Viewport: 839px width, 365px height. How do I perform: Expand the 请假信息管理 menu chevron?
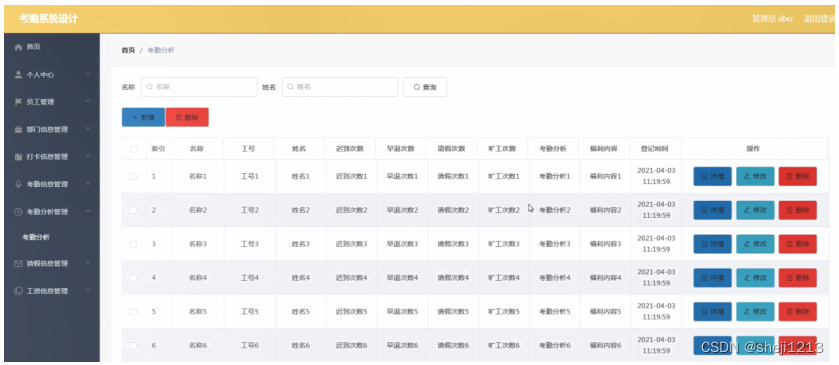coord(88,263)
